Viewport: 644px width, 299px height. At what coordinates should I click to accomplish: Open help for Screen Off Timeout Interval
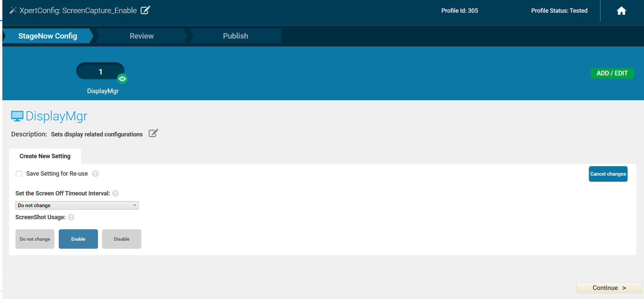tap(115, 193)
